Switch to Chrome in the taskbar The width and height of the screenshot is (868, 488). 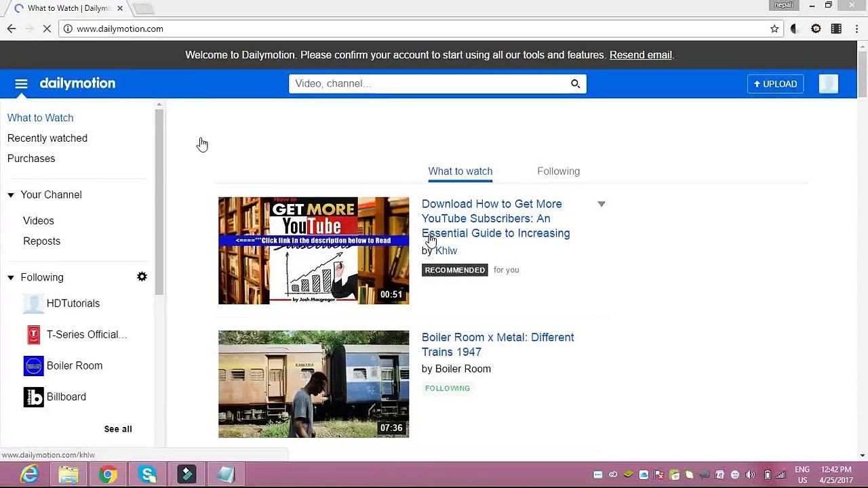pyautogui.click(x=108, y=474)
